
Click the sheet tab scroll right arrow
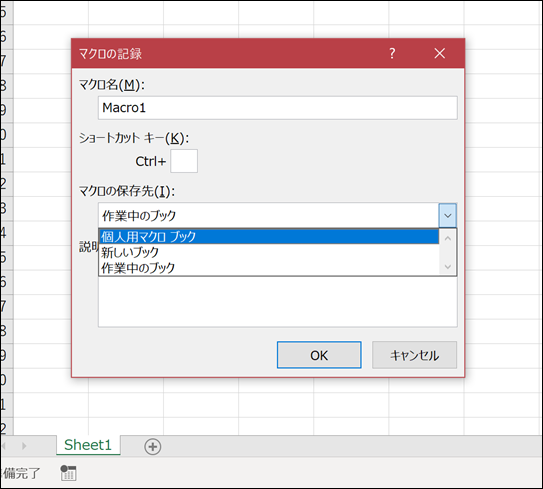tap(24, 446)
